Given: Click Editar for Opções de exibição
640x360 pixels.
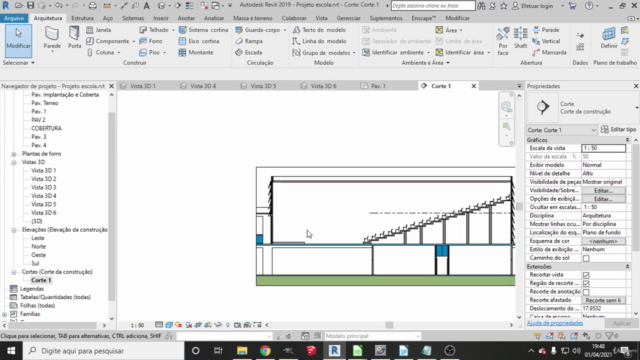Looking at the screenshot, I should click(603, 199).
